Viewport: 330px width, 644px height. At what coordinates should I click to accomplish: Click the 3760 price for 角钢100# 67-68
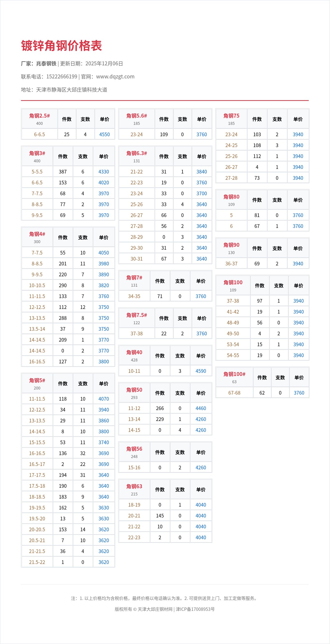tap(299, 393)
